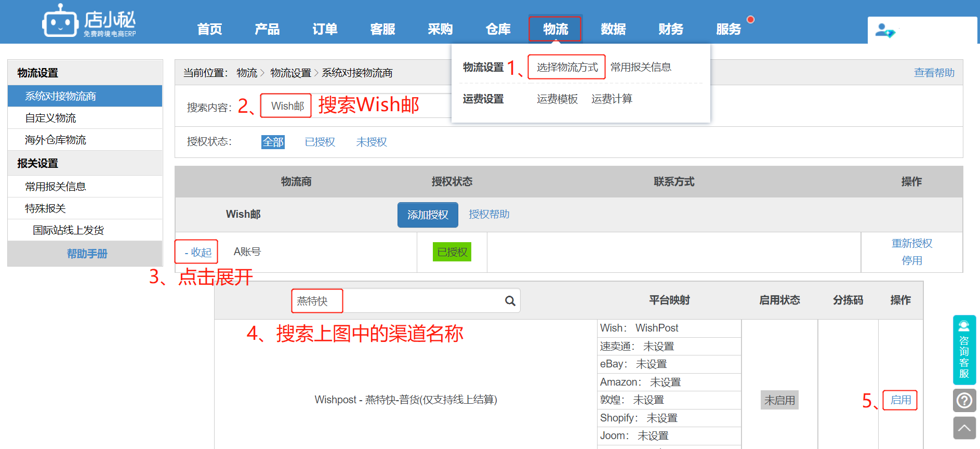Screen dimensions: 980x449
Task: Filter authorization status by 未授权
Action: click(x=372, y=142)
